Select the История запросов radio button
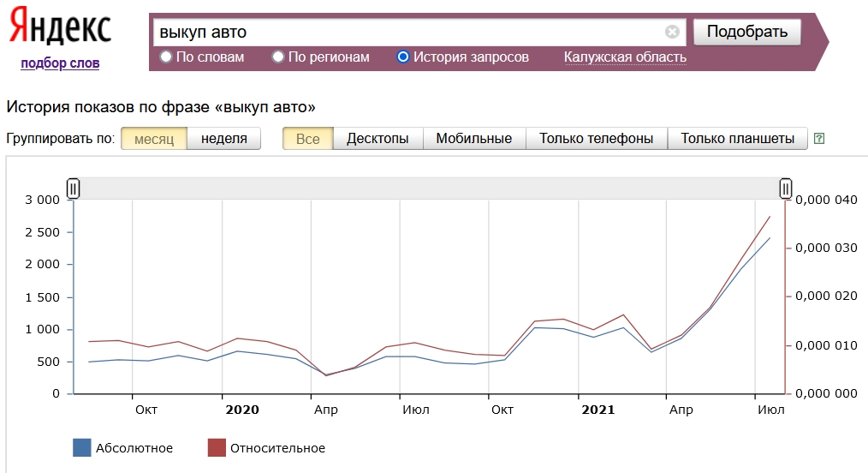This screenshot has width=868, height=473. (403, 57)
